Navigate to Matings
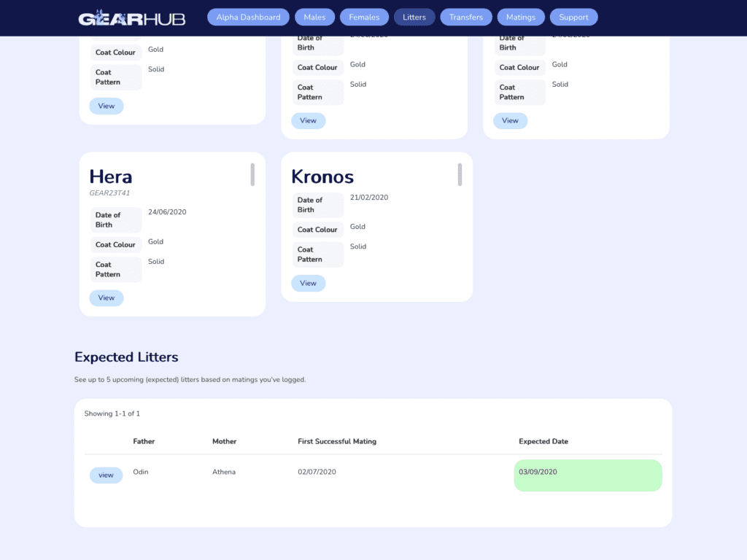 click(x=521, y=17)
